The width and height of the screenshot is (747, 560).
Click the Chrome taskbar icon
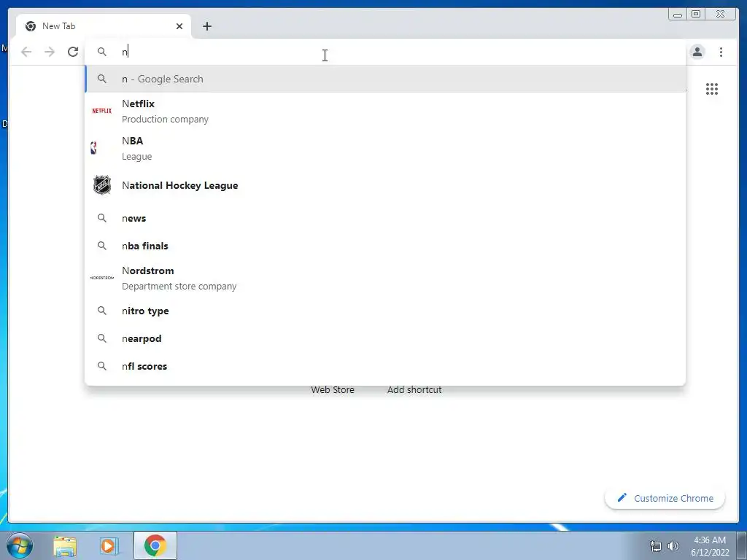click(155, 545)
